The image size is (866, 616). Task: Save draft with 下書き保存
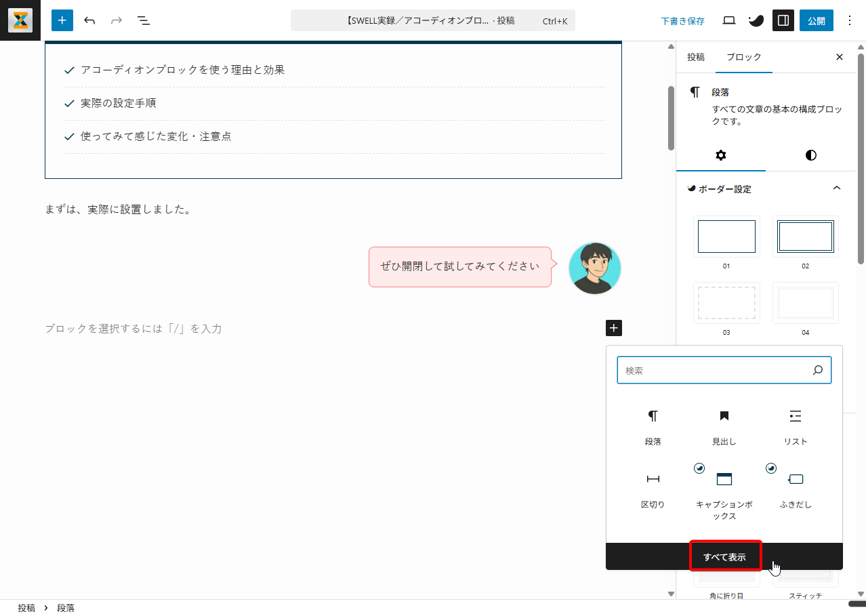point(682,21)
